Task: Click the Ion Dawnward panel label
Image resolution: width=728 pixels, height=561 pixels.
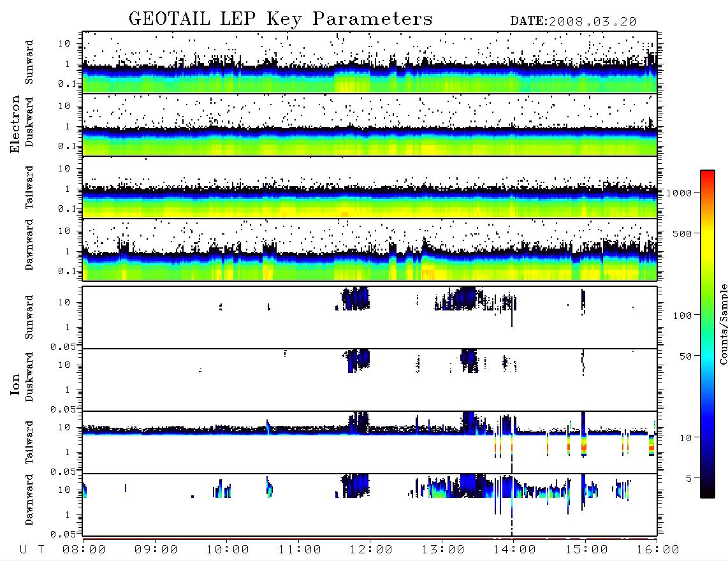Action: (x=29, y=500)
